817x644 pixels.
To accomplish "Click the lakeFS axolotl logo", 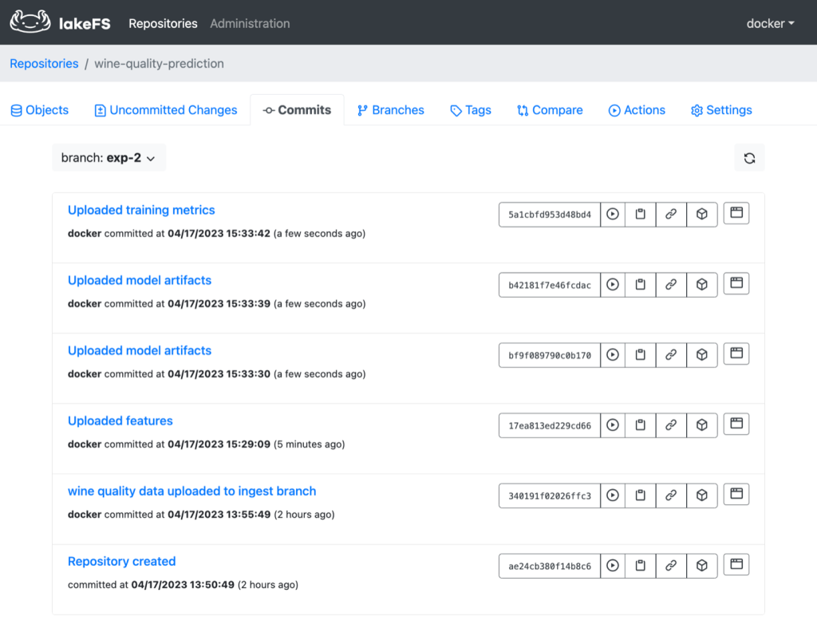I will click(30, 22).
